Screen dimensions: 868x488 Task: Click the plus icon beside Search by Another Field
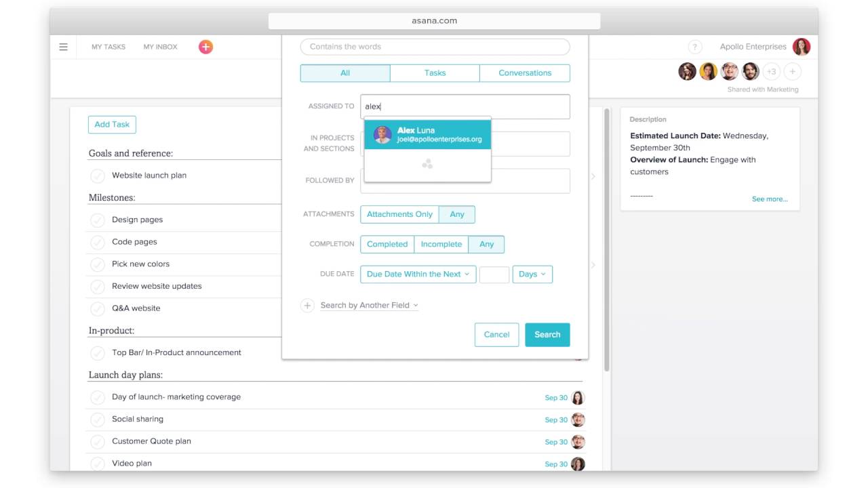[x=307, y=306]
